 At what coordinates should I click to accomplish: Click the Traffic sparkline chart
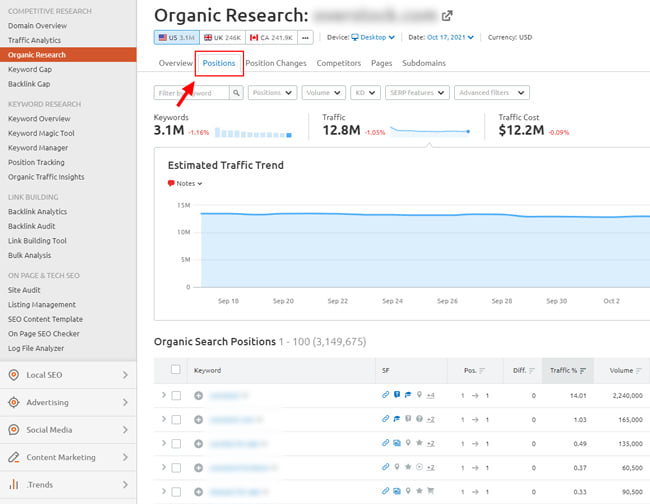430,131
